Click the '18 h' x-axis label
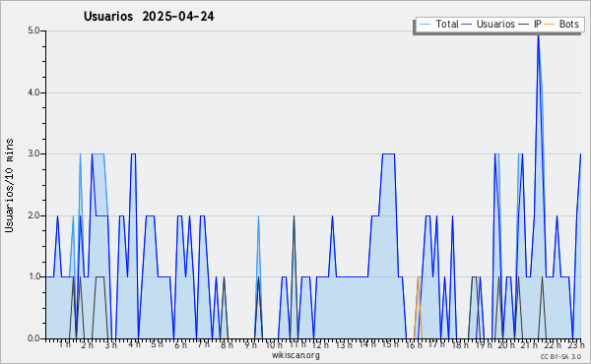This screenshot has width=591, height=364. coord(460,345)
